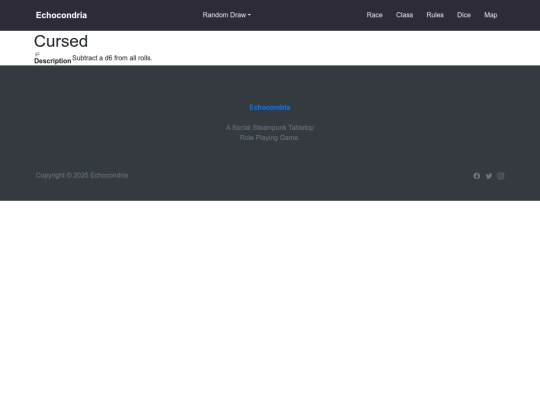Viewport: 540px width, 405px height.
Task: Go to the Race page
Action: [374, 15]
